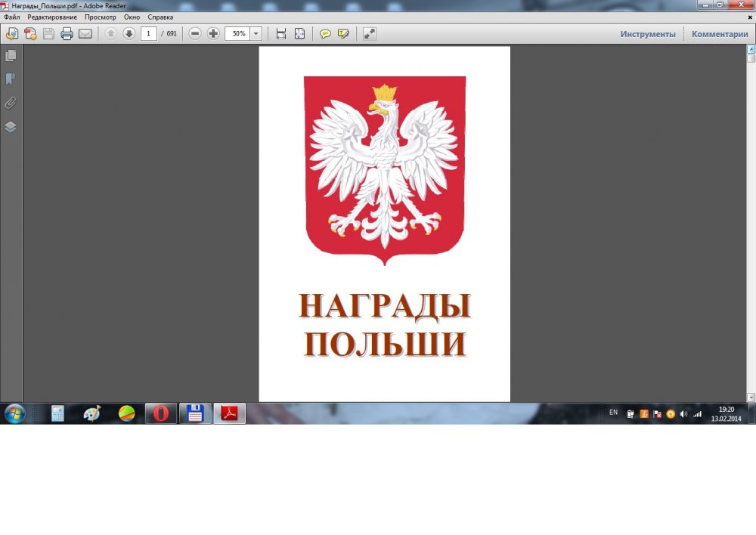Open the Редактирование menu

point(52,17)
